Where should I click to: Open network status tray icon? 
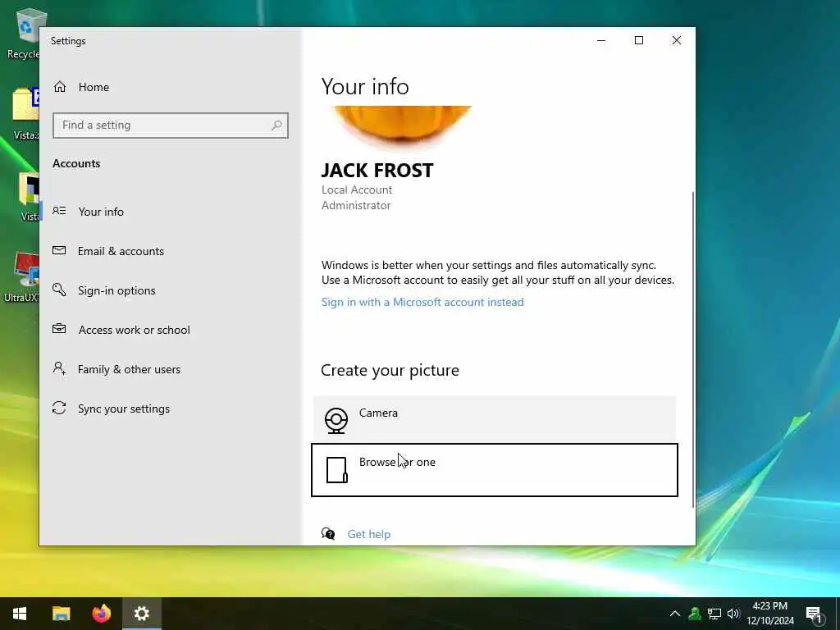tap(714, 614)
